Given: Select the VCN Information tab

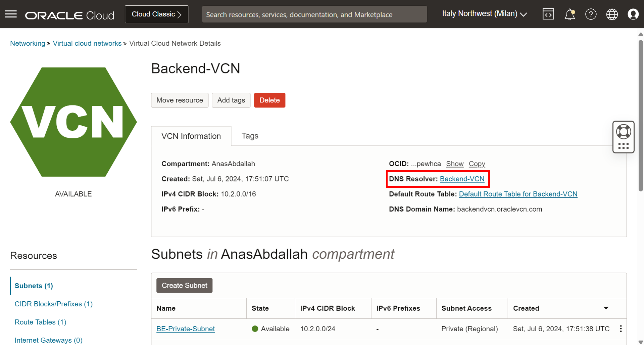Looking at the screenshot, I should pyautogui.click(x=191, y=136).
